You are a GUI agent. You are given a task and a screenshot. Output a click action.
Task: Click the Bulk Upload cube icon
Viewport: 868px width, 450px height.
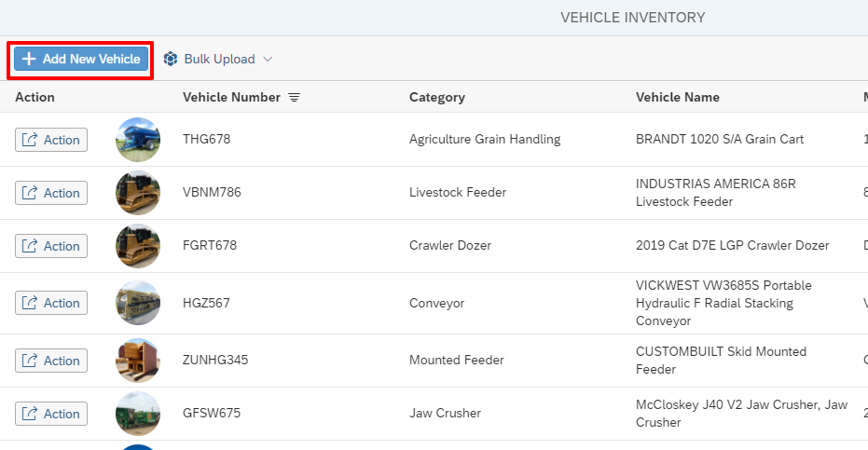(x=171, y=59)
